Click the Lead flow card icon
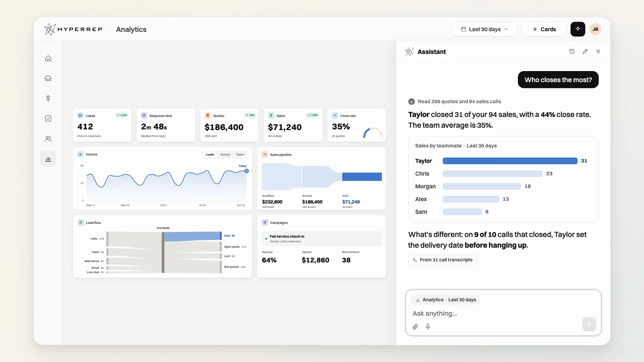Viewport: 644px width, 362px height. click(x=80, y=223)
